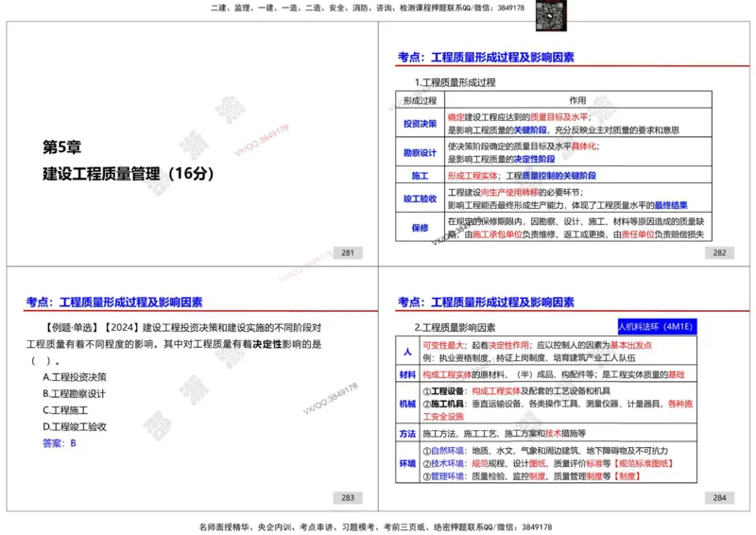The width and height of the screenshot is (756, 535).
Task: Click page number 282 badge
Action: tap(719, 252)
